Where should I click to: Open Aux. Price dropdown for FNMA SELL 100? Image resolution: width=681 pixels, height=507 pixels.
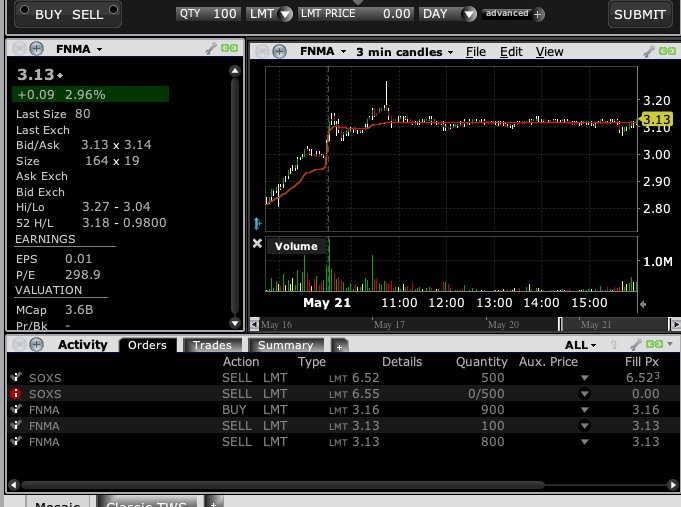(585, 426)
